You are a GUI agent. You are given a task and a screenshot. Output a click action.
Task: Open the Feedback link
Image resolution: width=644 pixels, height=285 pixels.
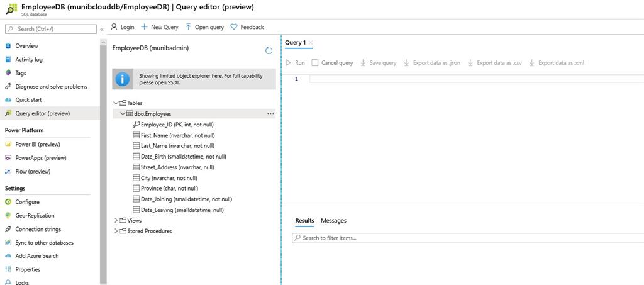coord(247,27)
